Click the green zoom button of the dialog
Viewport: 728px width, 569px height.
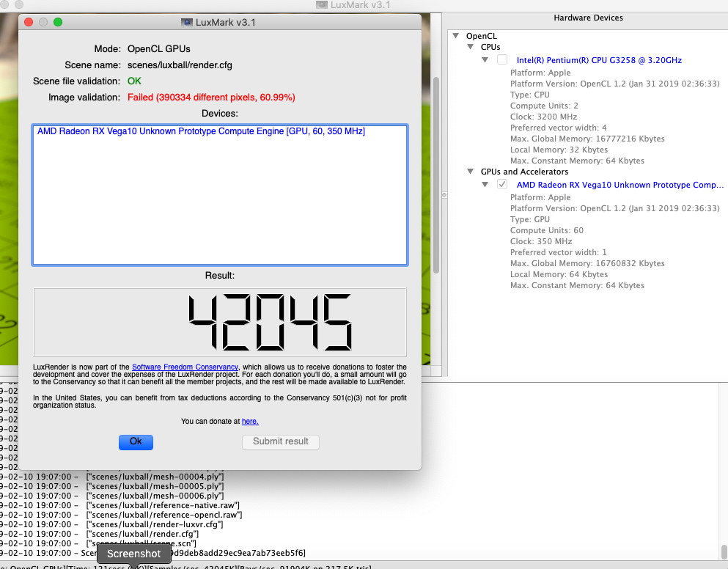[58, 22]
